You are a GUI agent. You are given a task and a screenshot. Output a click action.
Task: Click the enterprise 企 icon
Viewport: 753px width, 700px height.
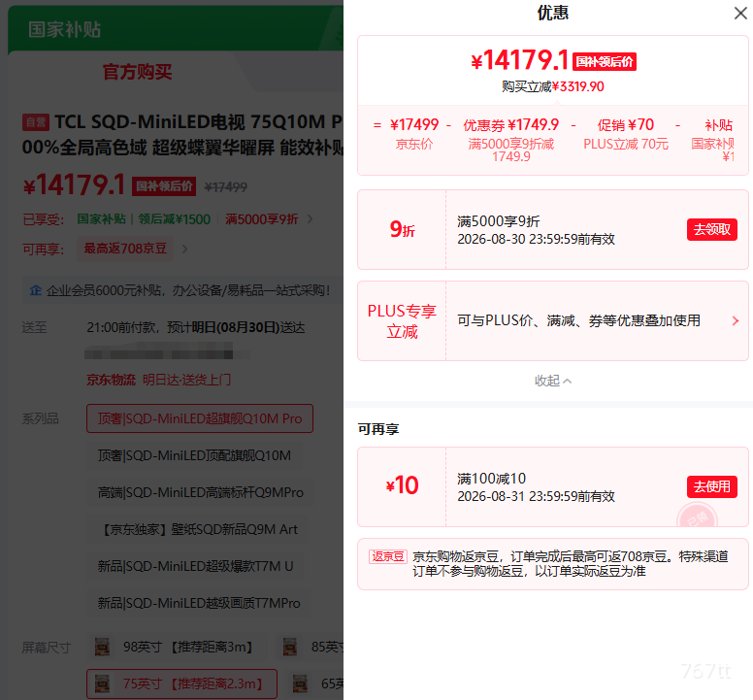[x=36, y=290]
